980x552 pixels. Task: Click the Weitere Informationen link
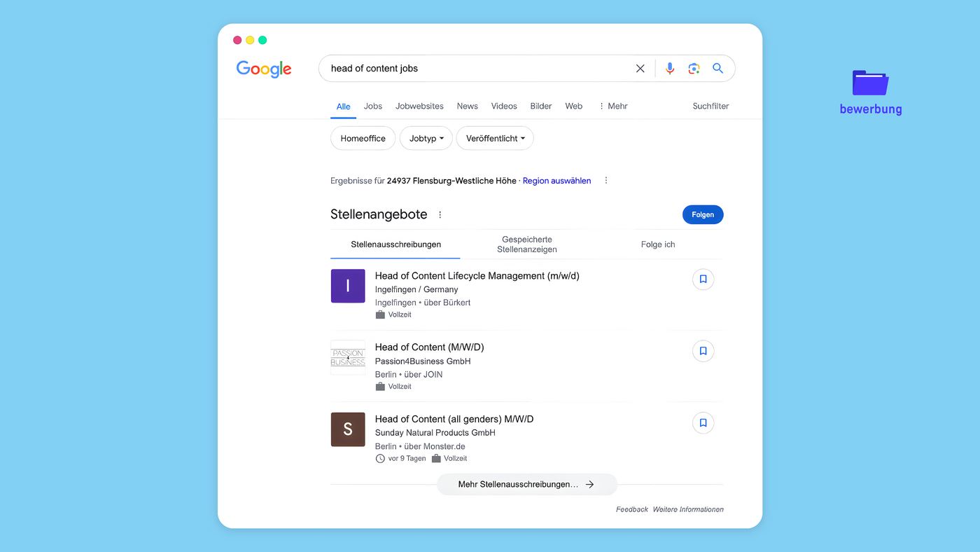[688, 509]
